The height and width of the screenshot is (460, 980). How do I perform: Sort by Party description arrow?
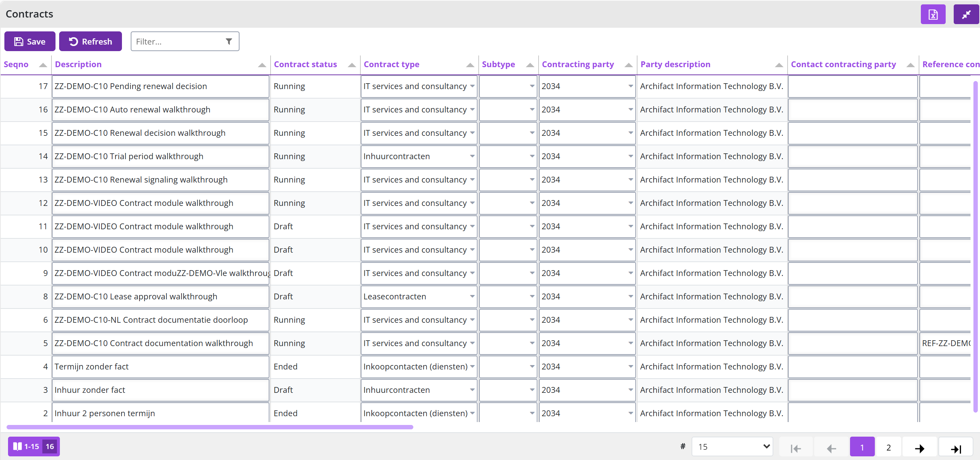click(x=779, y=65)
